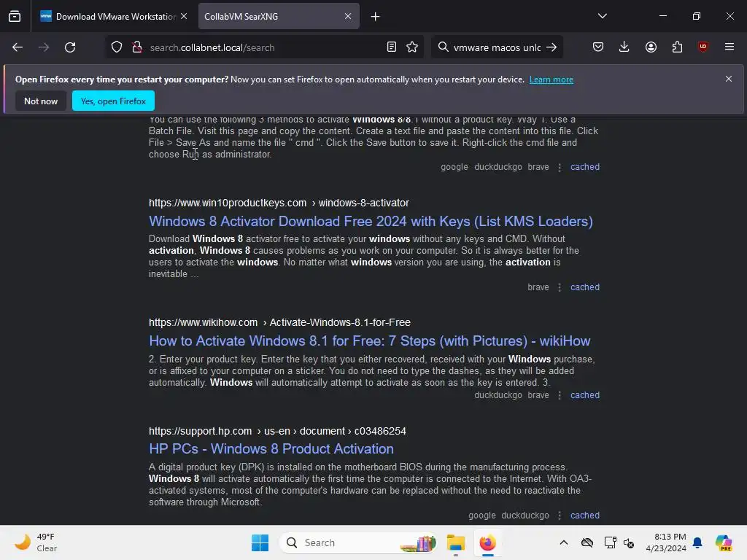Focus the vmware macos search box
Image resolution: width=747 pixels, height=560 pixels.
tap(497, 47)
